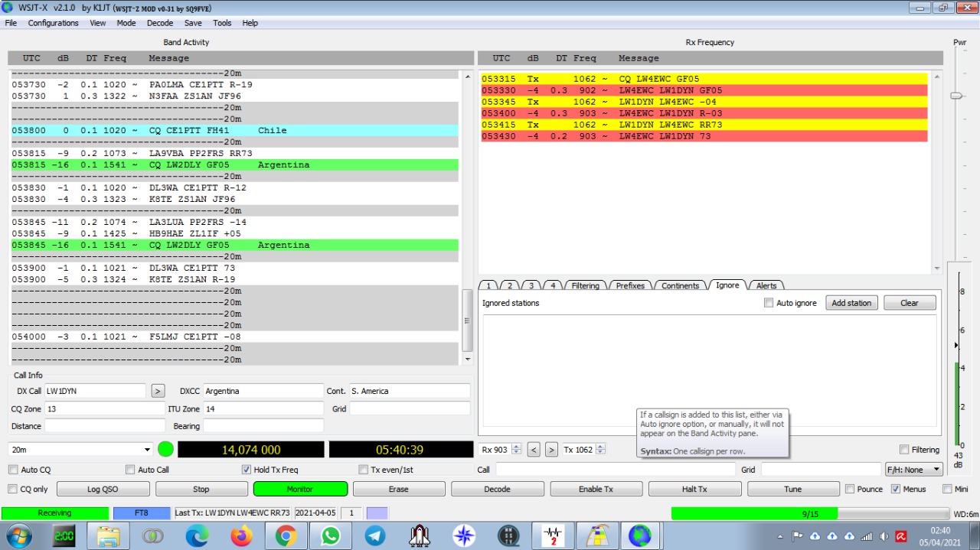Show hidden system tray icons
The image size is (980, 550).
(779, 537)
